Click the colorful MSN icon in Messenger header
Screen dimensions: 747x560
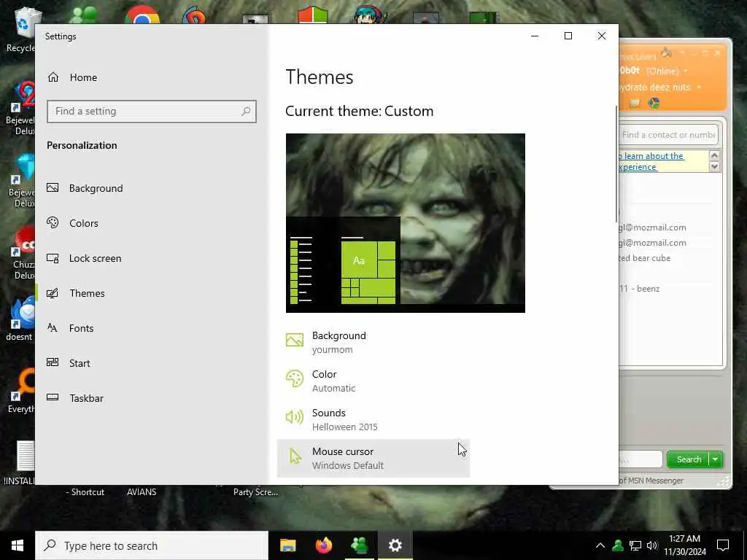coord(654,103)
